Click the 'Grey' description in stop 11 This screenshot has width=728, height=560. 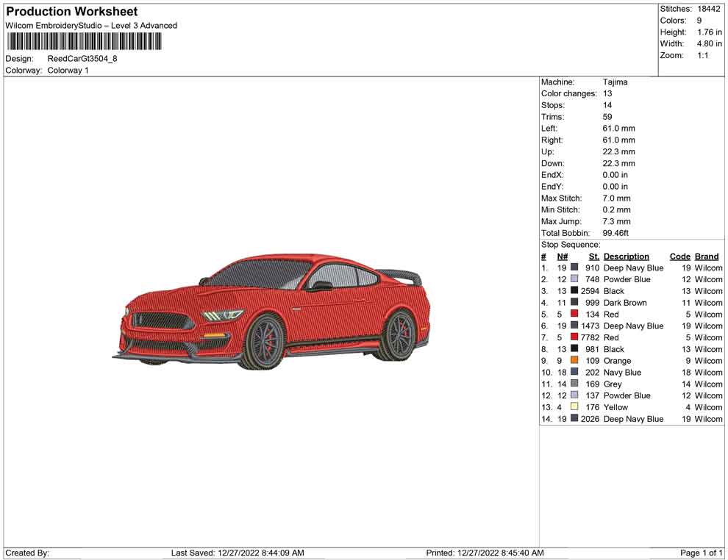coord(613,384)
